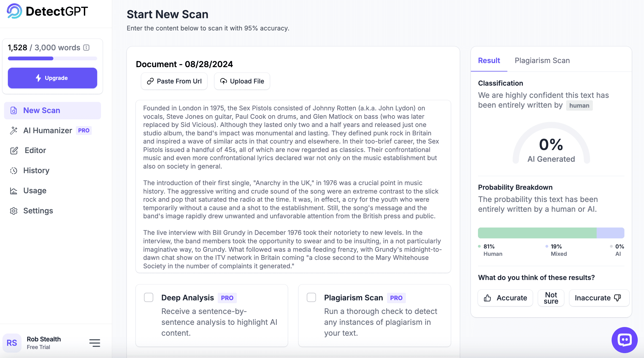Click the word count info icon
This screenshot has height=358, width=644.
click(x=86, y=48)
